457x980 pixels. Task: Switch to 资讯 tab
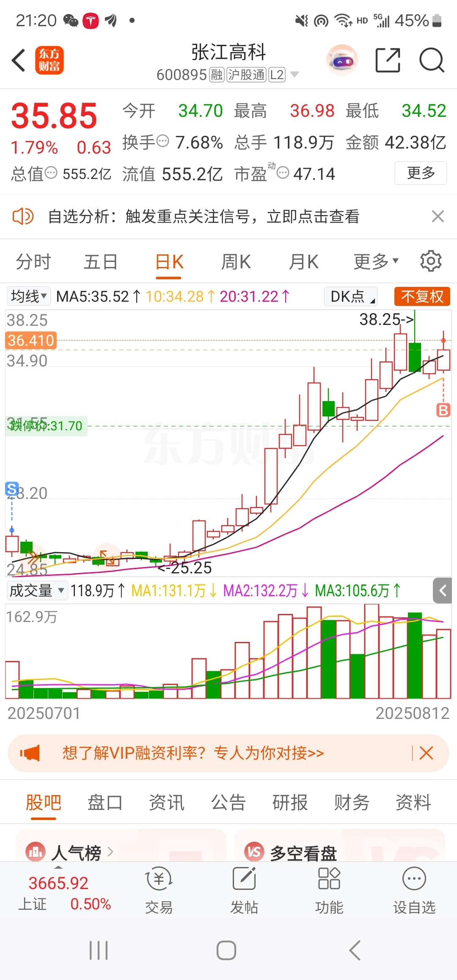[x=167, y=802]
